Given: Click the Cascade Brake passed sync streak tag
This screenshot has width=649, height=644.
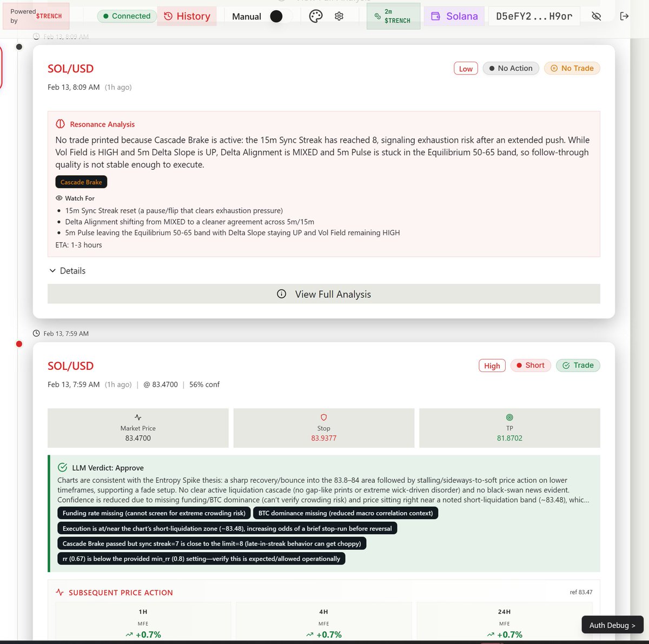Looking at the screenshot, I should click(x=212, y=543).
